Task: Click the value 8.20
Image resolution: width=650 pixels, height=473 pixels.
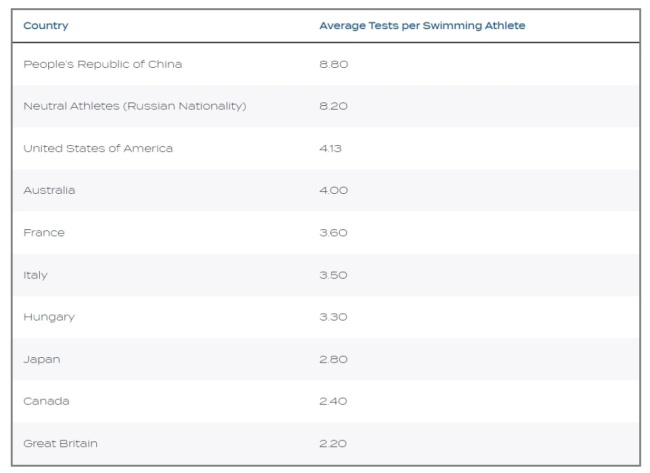Action: [333, 106]
